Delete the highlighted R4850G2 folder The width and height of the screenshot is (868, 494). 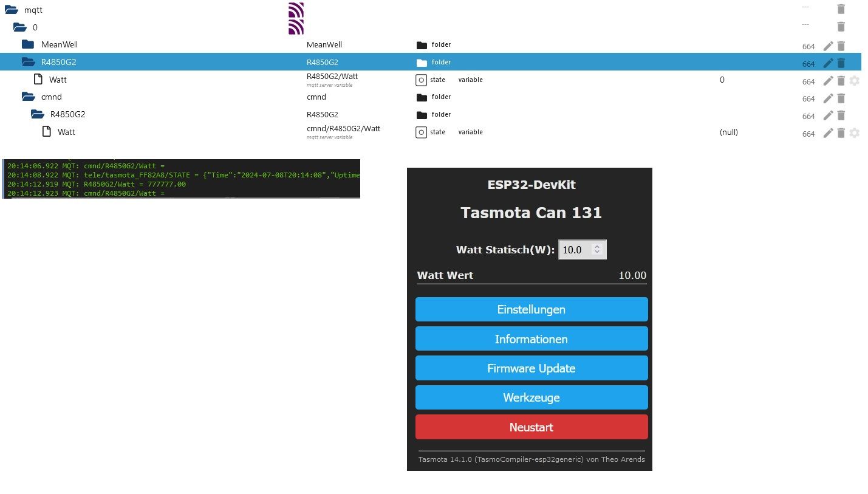click(x=841, y=63)
